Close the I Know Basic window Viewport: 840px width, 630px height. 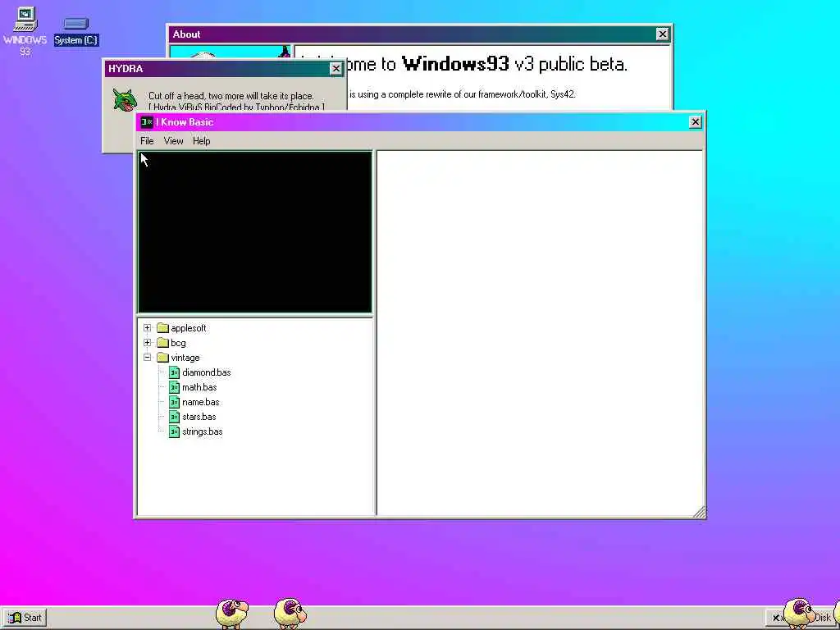click(695, 122)
